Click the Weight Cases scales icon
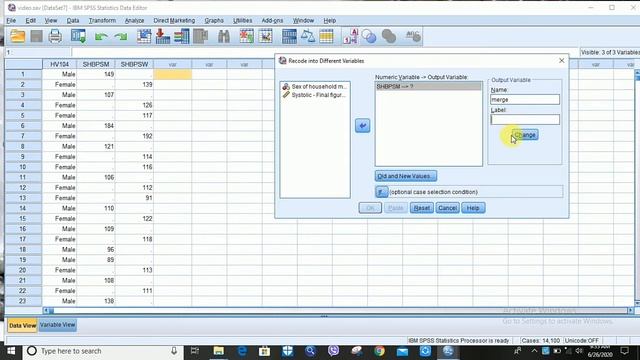The height and width of the screenshot is (360, 640). pyautogui.click(x=308, y=36)
